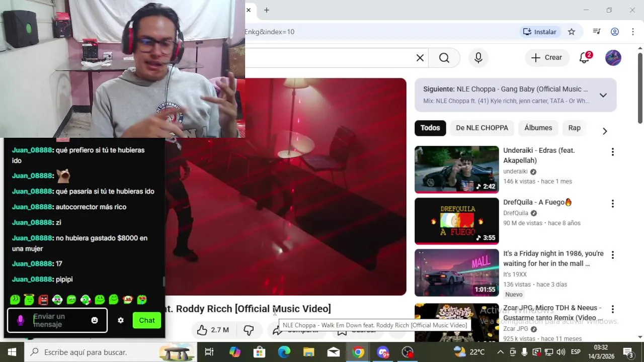Click Juan_08888 username beside "pipipi"
The image size is (644, 362).
coord(32,279)
